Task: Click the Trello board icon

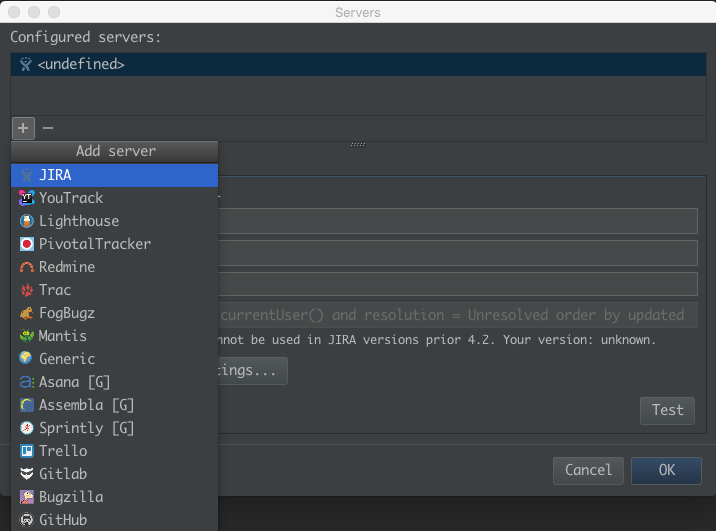Action: tap(26, 451)
